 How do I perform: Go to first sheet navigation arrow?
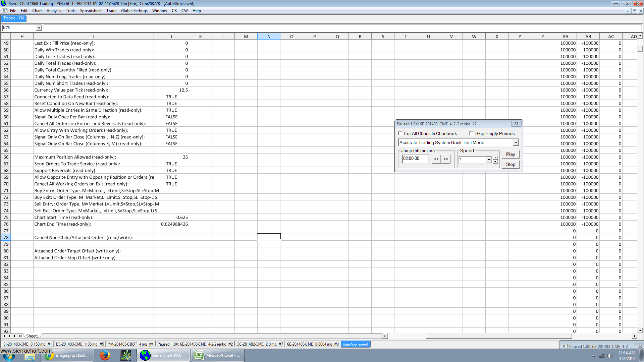[x=4, y=336]
